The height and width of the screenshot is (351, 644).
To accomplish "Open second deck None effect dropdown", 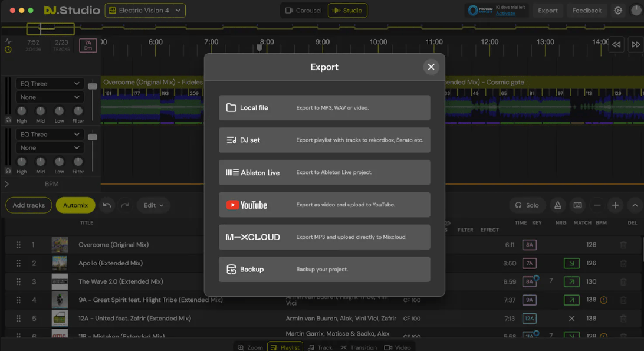I will pyautogui.click(x=50, y=148).
